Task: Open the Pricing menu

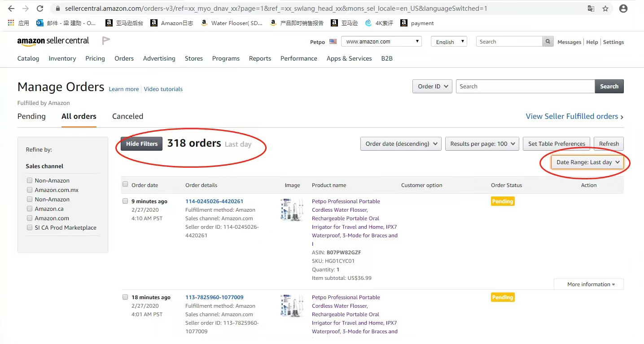Action: (95, 58)
